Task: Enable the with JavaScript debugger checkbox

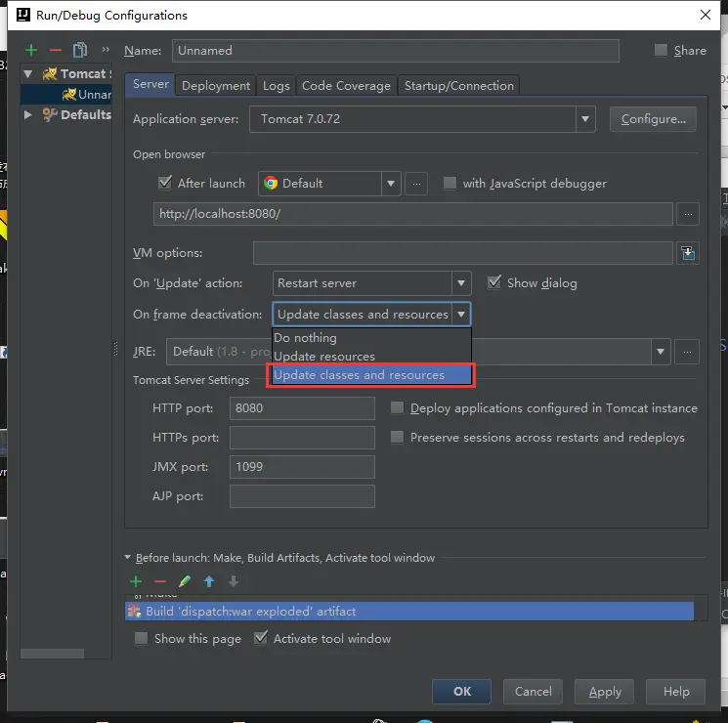Action: (450, 183)
